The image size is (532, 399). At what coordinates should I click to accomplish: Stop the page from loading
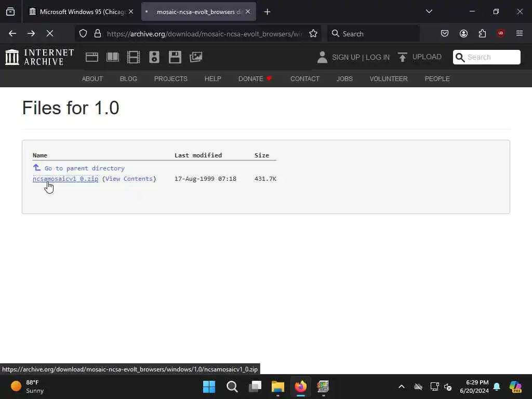[50, 33]
